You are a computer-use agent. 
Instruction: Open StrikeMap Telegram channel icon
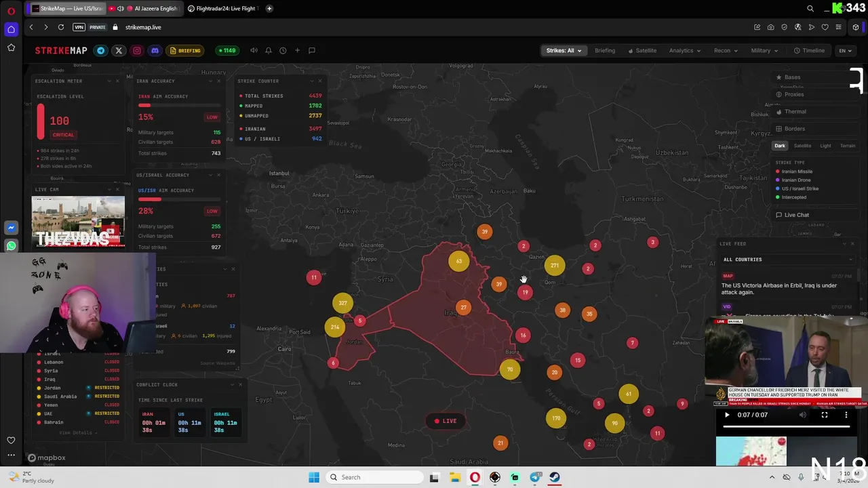click(101, 50)
